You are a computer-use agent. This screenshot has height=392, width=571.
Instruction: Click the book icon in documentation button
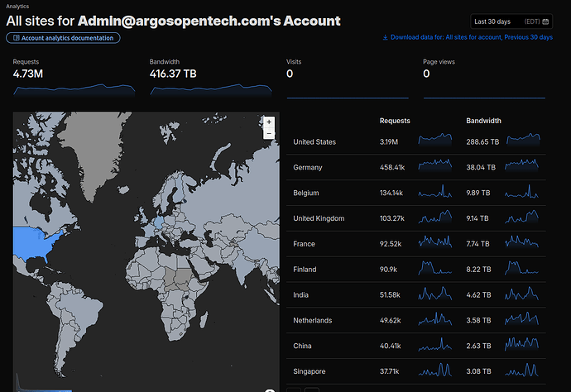pyautogui.click(x=17, y=38)
